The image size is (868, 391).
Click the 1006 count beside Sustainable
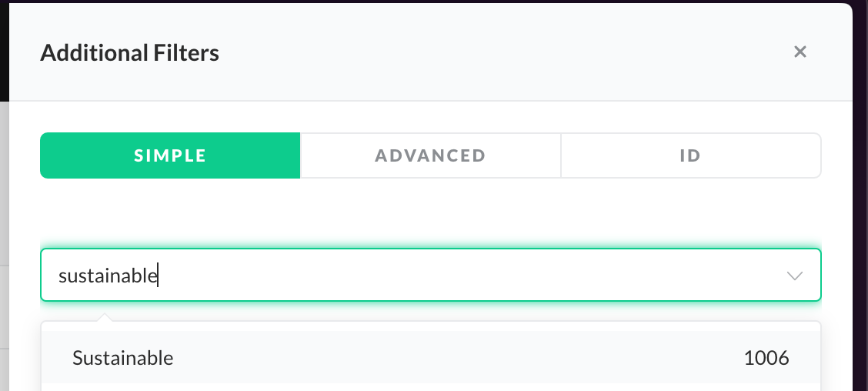pos(766,358)
